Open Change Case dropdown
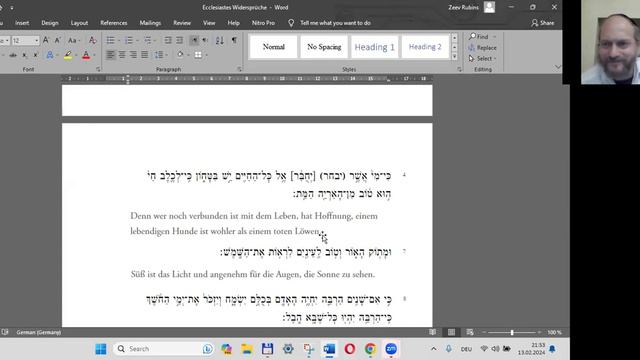 [73, 40]
